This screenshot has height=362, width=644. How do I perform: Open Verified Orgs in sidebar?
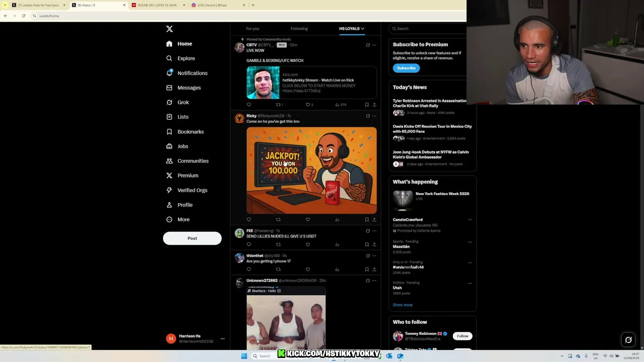187,190
